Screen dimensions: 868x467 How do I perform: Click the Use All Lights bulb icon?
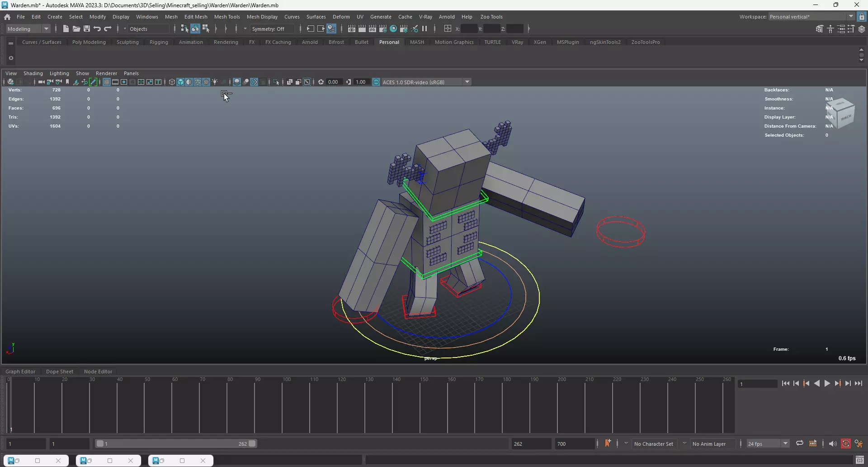(x=215, y=82)
